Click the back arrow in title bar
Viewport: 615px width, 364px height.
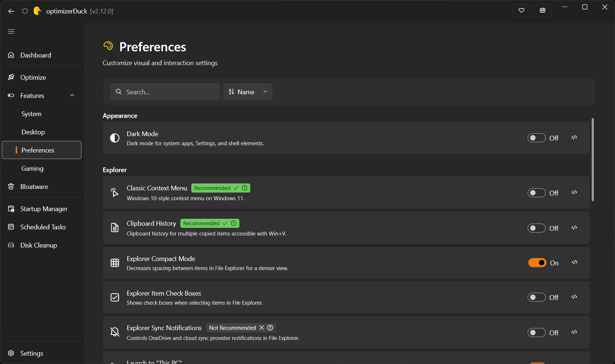point(11,11)
